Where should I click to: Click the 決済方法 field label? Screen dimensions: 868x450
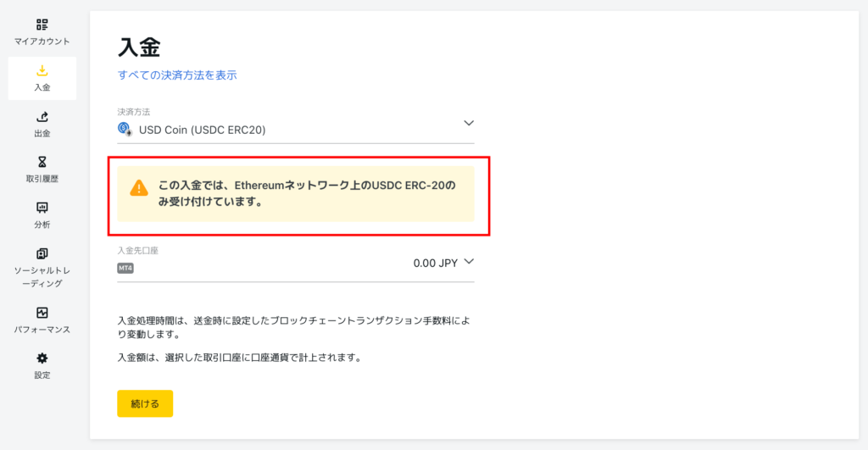133,112
